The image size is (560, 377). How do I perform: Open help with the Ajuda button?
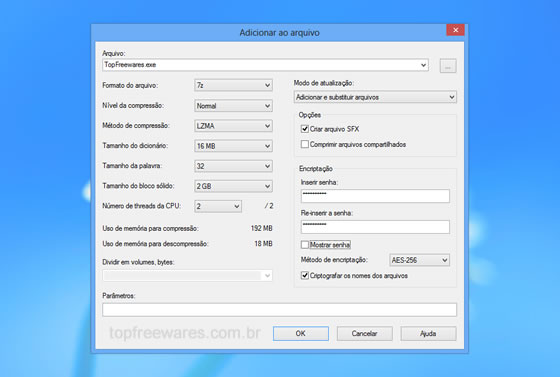tap(428, 333)
